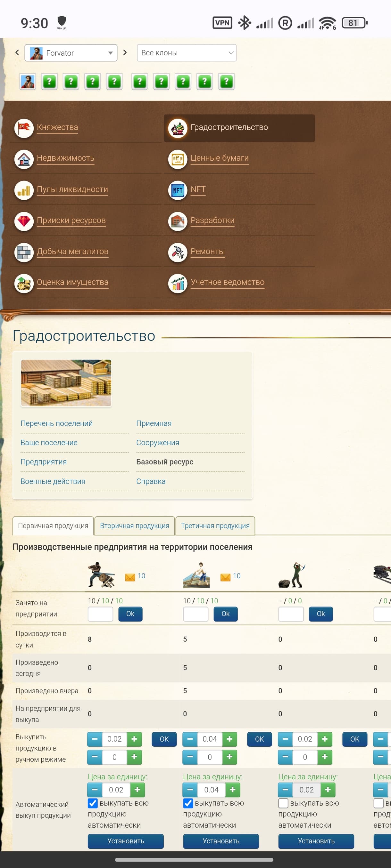This screenshot has height=868, width=391.
Task: Switch to the Вторичная продукция tab
Action: coord(134,526)
